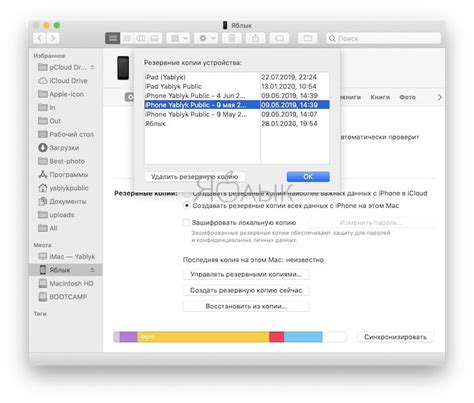Click the Удалить резервную копию button
The image size is (474, 403).
[195, 177]
